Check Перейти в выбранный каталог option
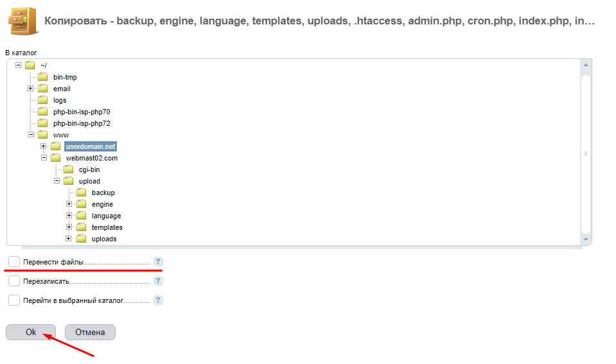The height and width of the screenshot is (364, 616). [x=14, y=300]
